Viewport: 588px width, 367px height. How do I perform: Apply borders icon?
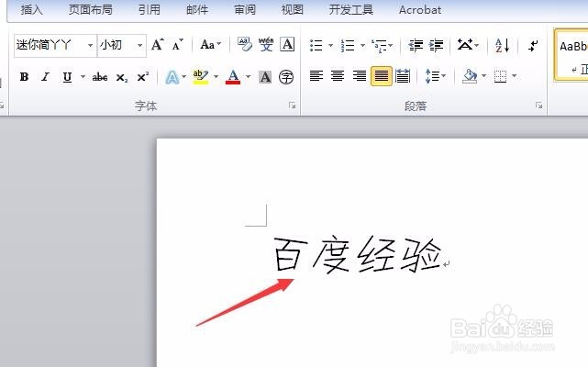[500, 76]
